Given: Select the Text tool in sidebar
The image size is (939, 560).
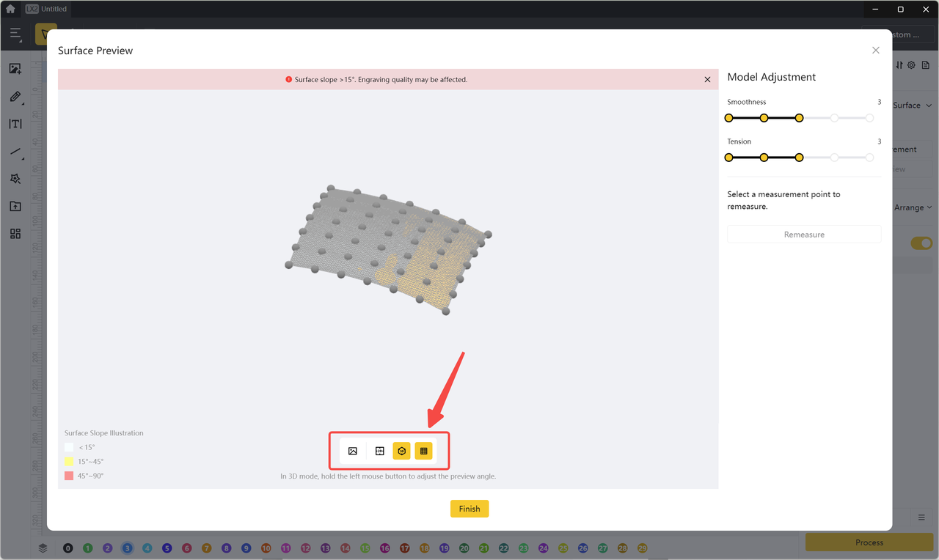Looking at the screenshot, I should (x=15, y=124).
